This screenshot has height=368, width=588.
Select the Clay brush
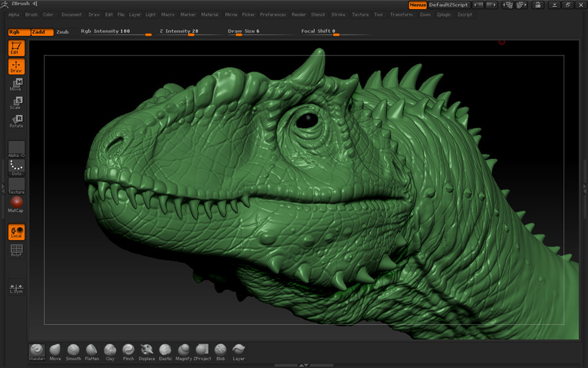110,350
